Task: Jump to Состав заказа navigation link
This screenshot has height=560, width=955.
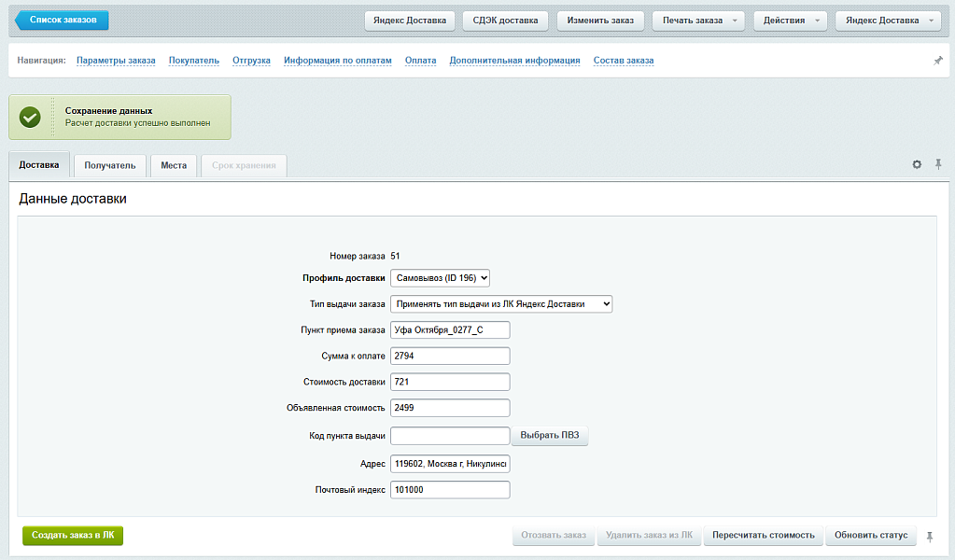Action: [x=623, y=61]
